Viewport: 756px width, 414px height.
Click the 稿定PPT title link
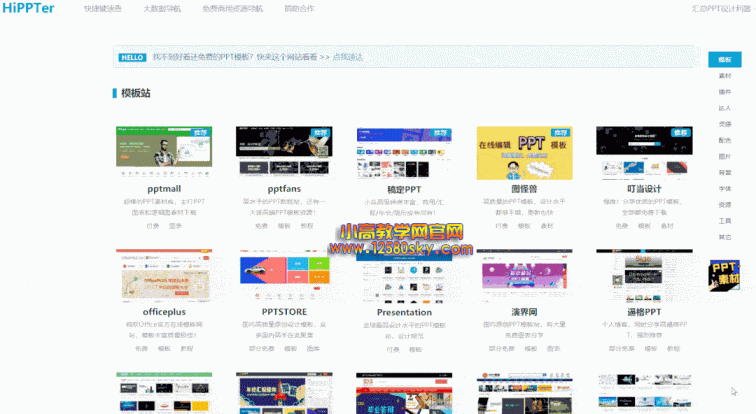click(404, 189)
